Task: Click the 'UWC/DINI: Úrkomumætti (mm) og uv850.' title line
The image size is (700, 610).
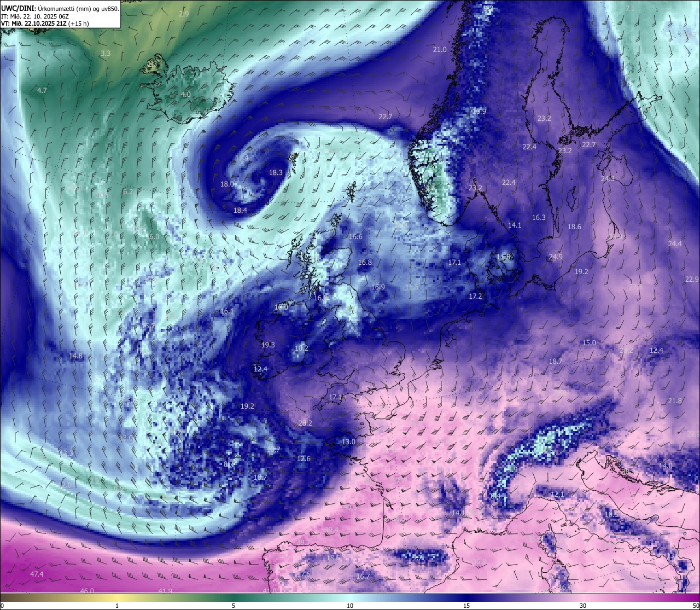Action: click(x=60, y=8)
